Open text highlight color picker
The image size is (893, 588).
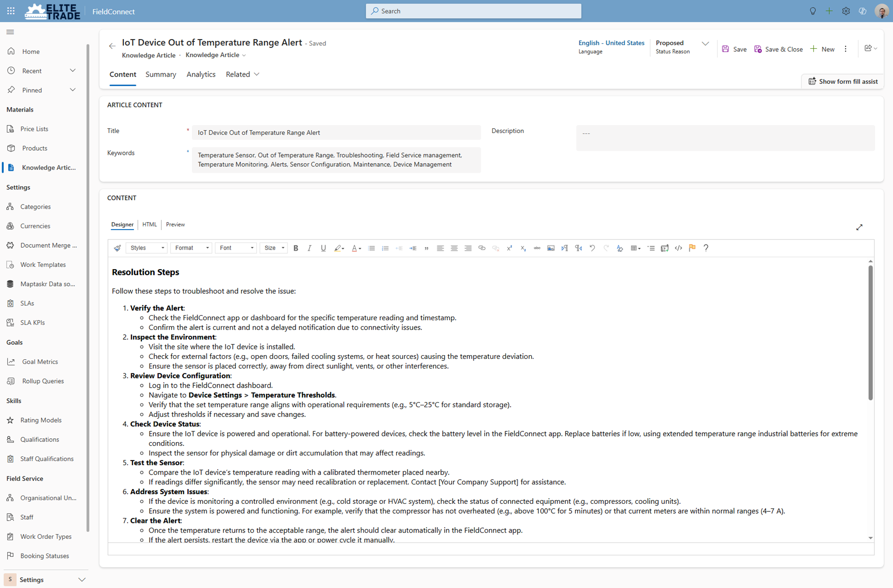(x=339, y=248)
